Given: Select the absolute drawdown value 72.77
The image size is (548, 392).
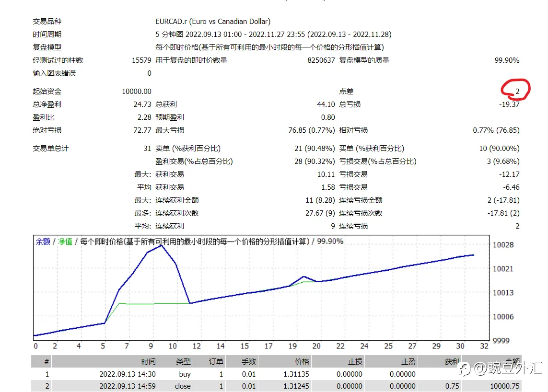Looking at the screenshot, I should (x=142, y=130).
